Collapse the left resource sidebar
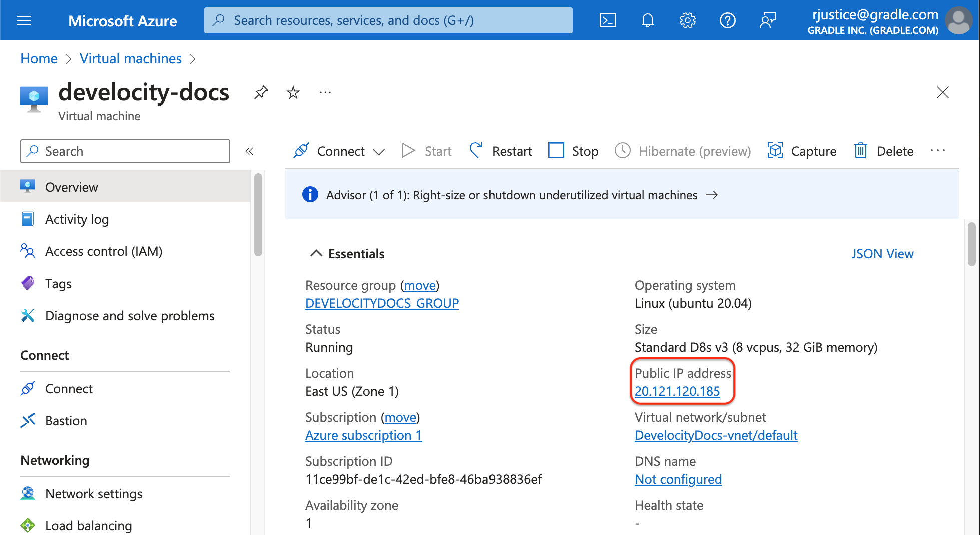This screenshot has width=980, height=535. tap(249, 151)
